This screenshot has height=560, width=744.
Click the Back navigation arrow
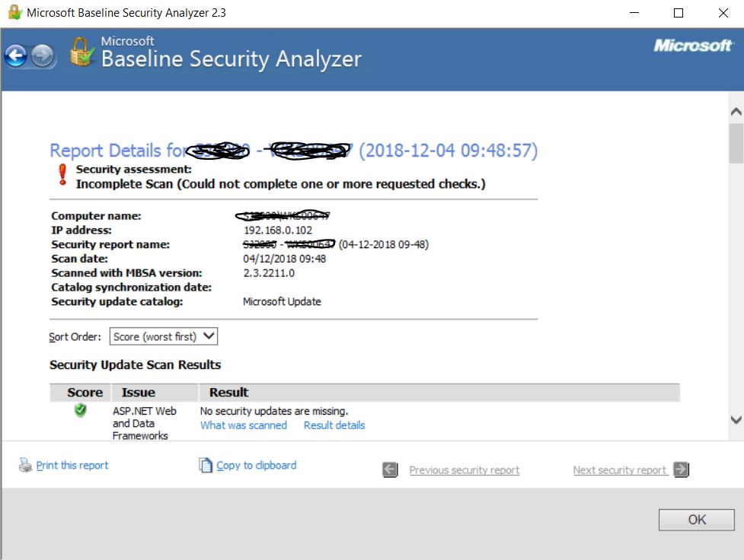coord(16,56)
